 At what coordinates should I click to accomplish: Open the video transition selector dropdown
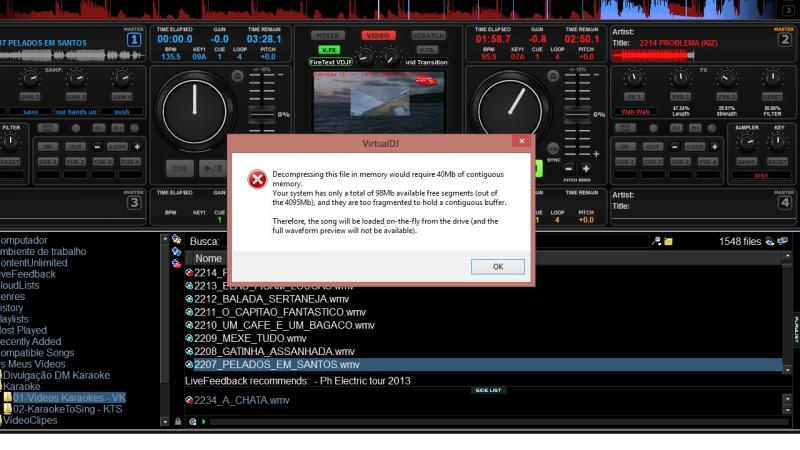point(426,62)
